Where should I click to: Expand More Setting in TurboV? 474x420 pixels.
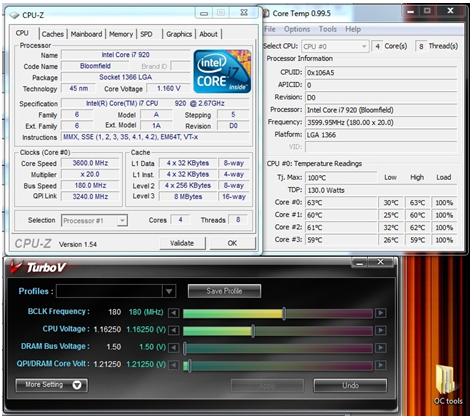(52, 385)
